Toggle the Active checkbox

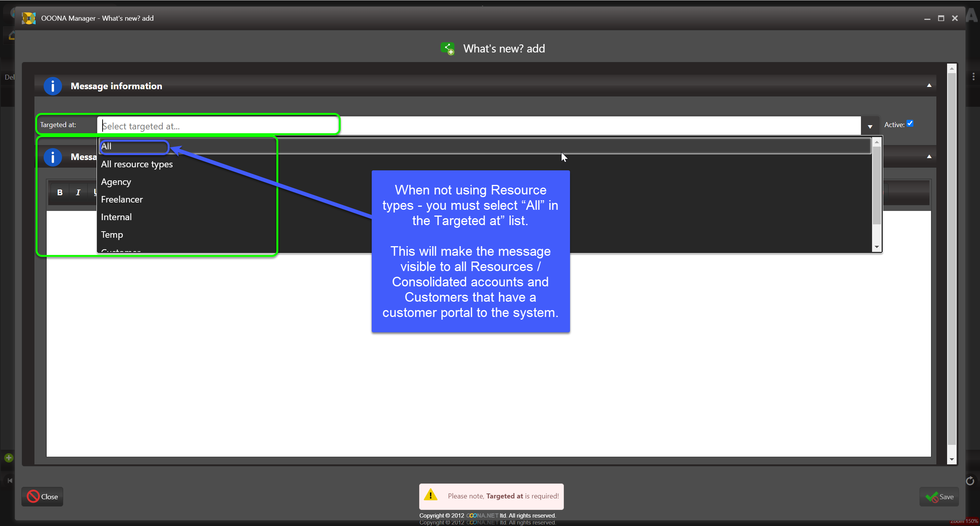click(910, 124)
